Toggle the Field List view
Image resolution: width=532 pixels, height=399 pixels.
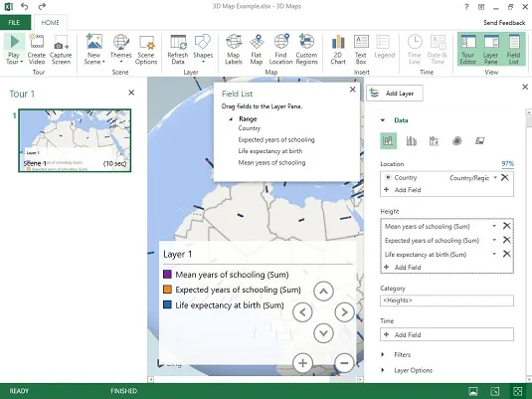[514, 49]
